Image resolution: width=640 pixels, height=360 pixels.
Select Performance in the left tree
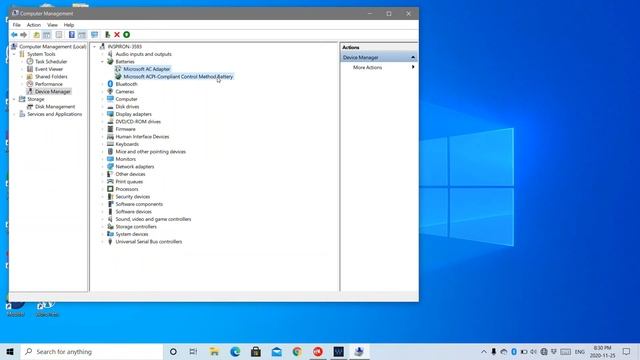49,84
